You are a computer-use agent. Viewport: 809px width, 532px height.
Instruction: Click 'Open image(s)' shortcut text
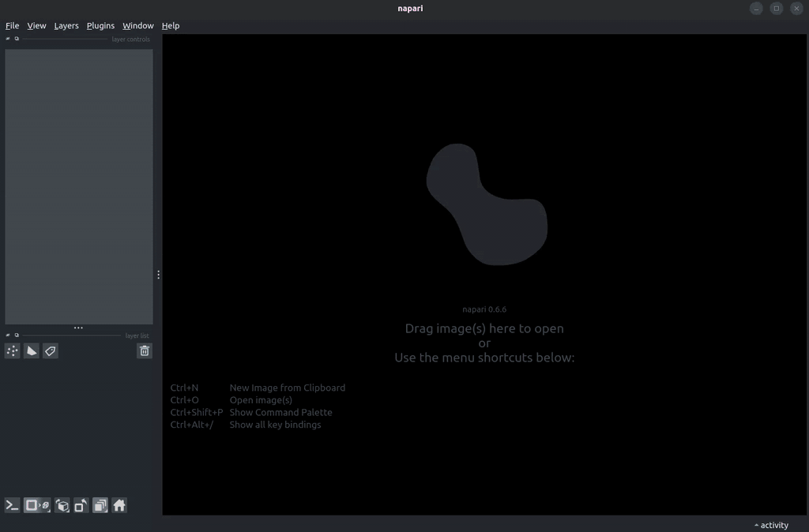tap(261, 400)
